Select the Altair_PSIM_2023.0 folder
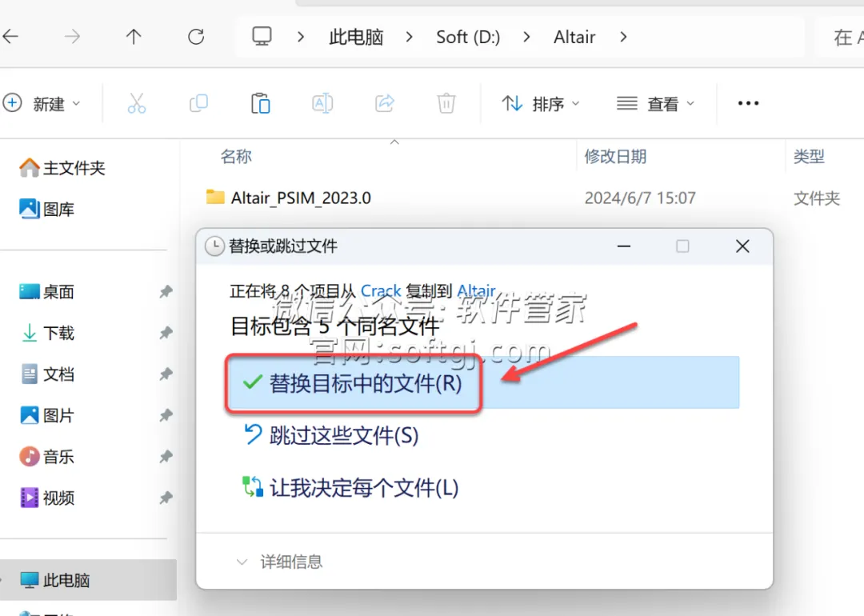Viewport: 864px width, 616px height. (x=300, y=198)
